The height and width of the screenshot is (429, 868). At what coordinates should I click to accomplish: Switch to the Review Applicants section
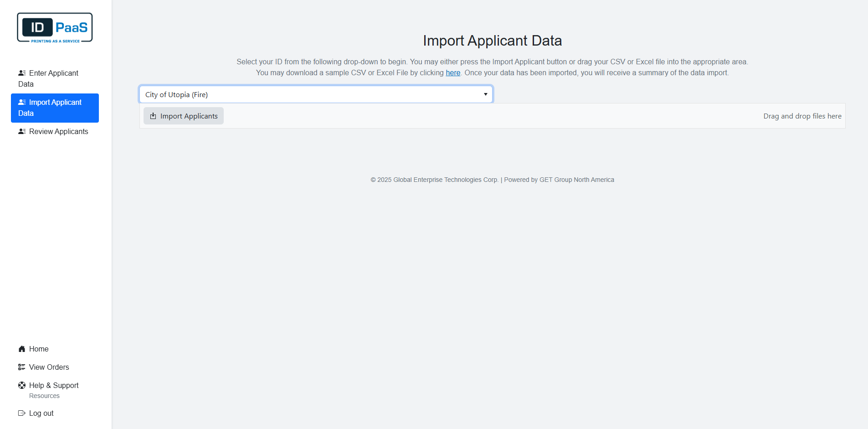coord(58,131)
